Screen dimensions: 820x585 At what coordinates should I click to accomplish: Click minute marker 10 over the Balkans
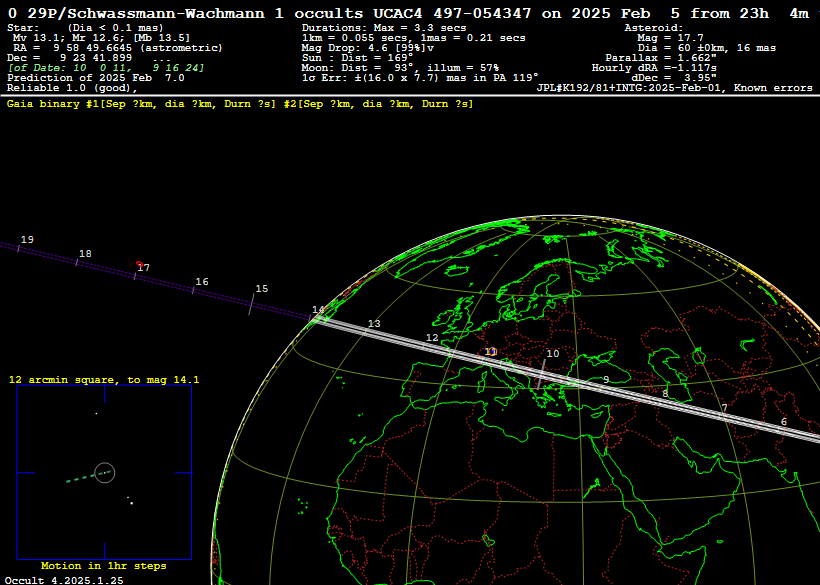coord(553,353)
